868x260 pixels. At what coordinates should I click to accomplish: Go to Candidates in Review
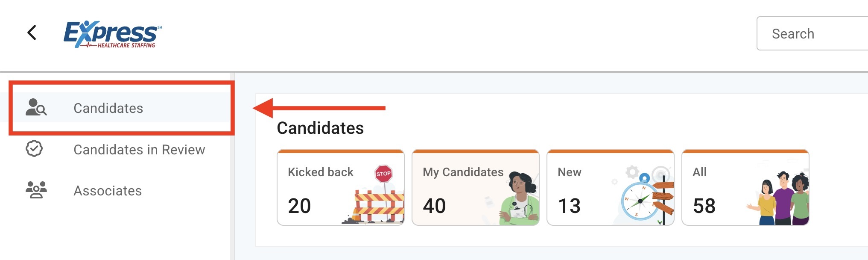(x=139, y=150)
